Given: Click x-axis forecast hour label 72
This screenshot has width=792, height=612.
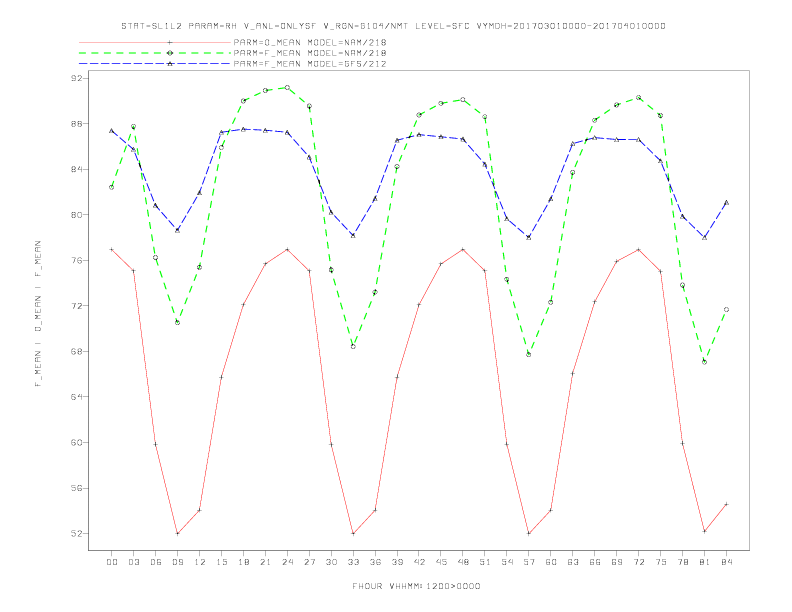Looking at the screenshot, I should (639, 562).
